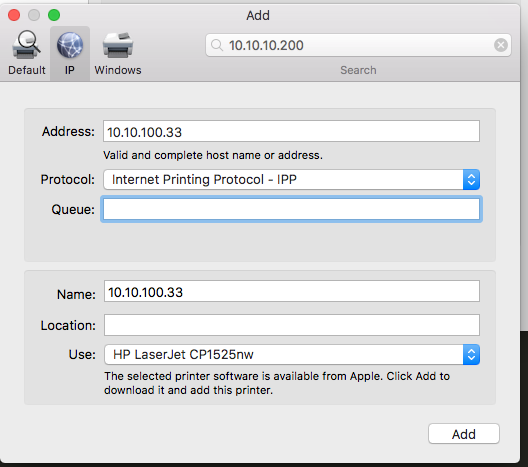Image resolution: width=528 pixels, height=467 pixels.
Task: Select the IP globe icon
Action: coord(70,45)
